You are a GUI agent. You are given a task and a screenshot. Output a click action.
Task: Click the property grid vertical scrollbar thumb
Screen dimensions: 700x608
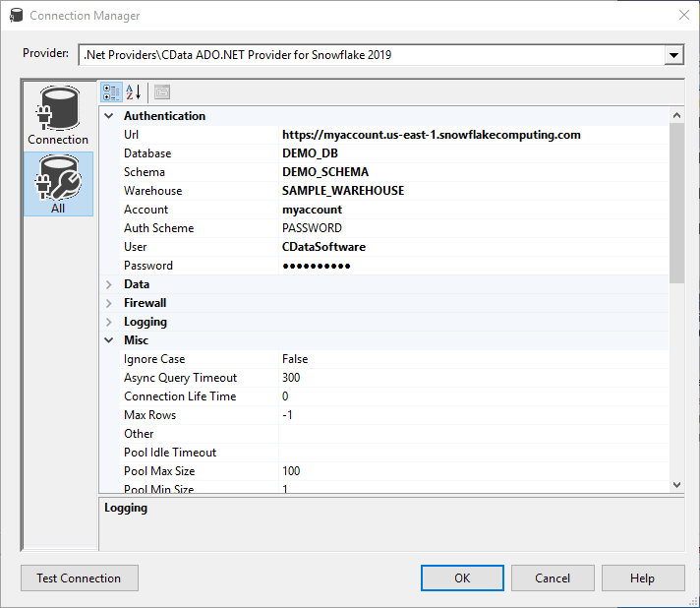pos(676,204)
